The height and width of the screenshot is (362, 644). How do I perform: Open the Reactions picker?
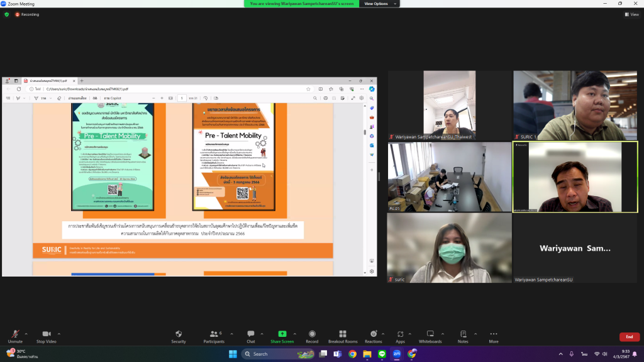tap(374, 337)
